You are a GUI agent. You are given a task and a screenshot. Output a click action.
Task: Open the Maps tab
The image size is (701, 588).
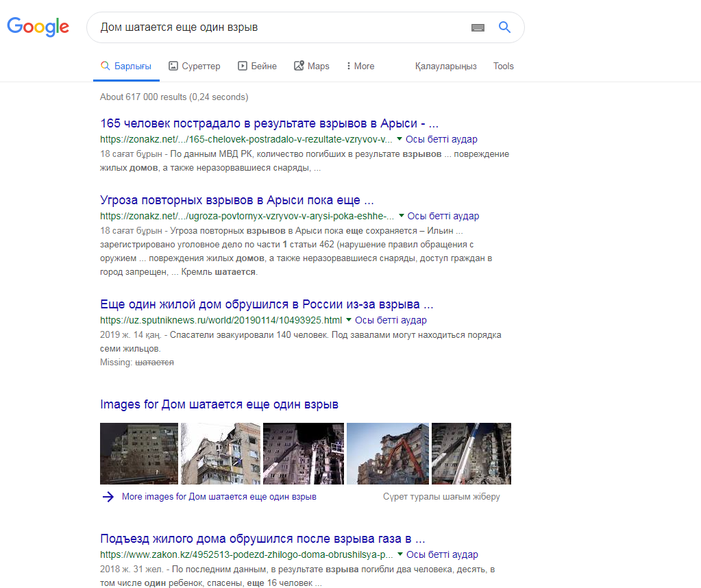tap(311, 66)
